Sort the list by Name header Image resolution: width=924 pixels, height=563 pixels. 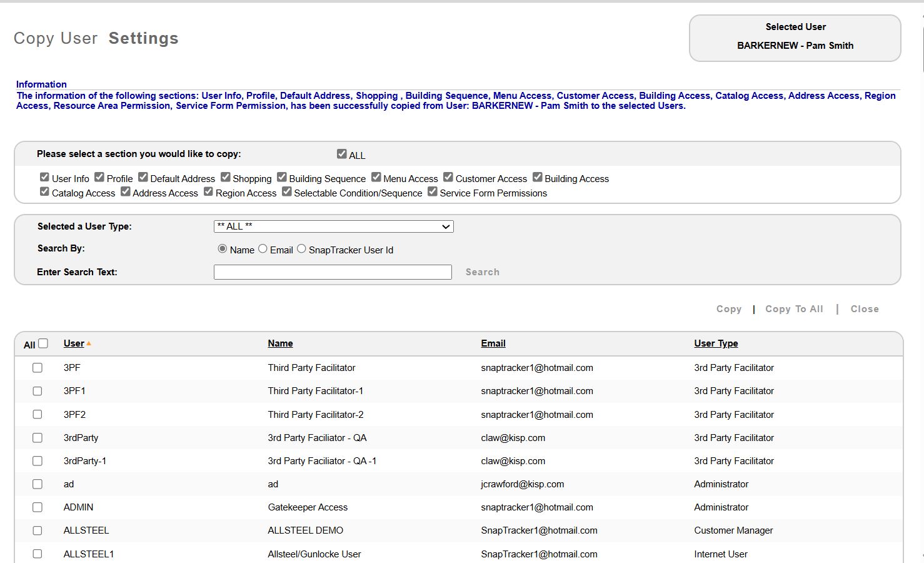tap(280, 343)
